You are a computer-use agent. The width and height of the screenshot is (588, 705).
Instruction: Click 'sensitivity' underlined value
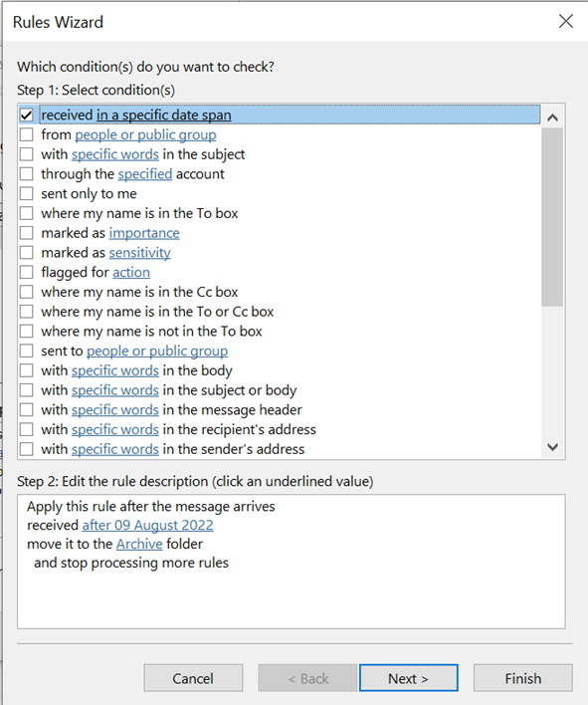[x=139, y=253]
